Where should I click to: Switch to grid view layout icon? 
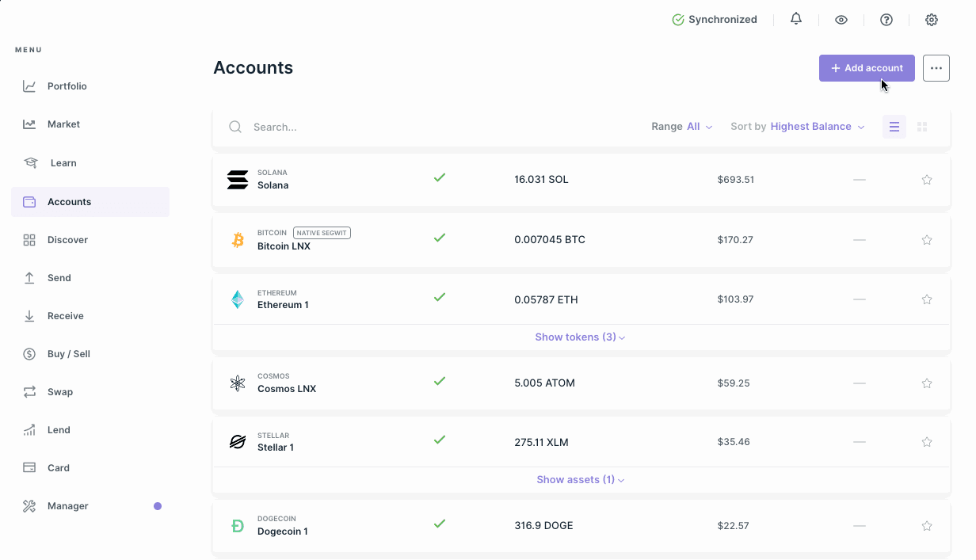(922, 127)
